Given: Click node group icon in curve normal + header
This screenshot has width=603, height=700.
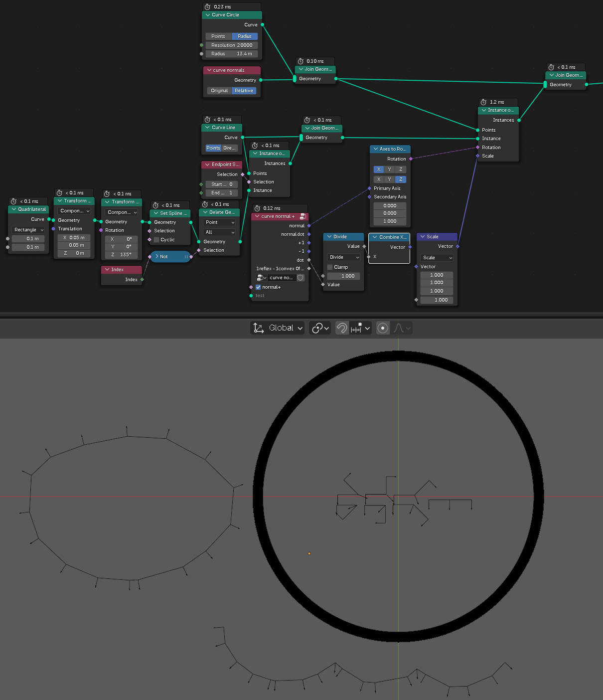Looking at the screenshot, I should [302, 216].
